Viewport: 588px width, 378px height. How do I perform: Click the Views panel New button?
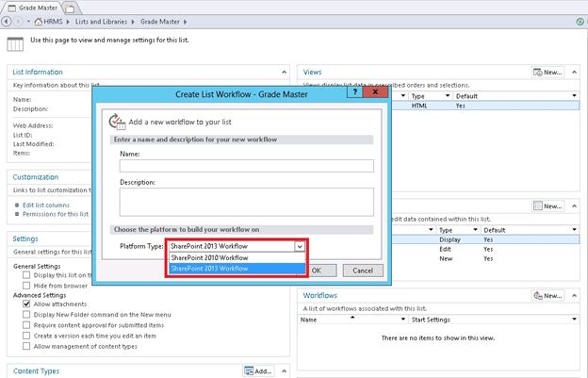[x=547, y=72]
